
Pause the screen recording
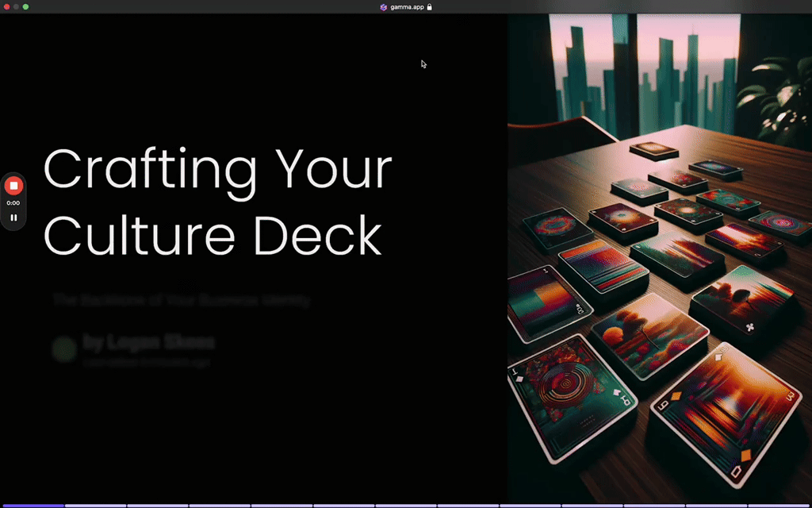pyautogui.click(x=13, y=217)
